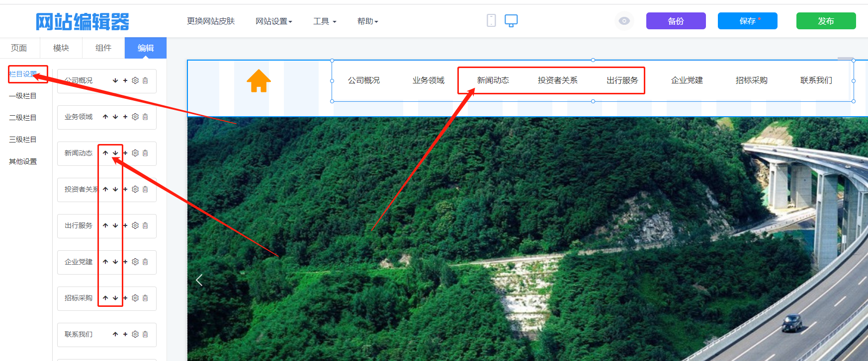Select 二级栏目 in the settings sidebar

tap(23, 118)
